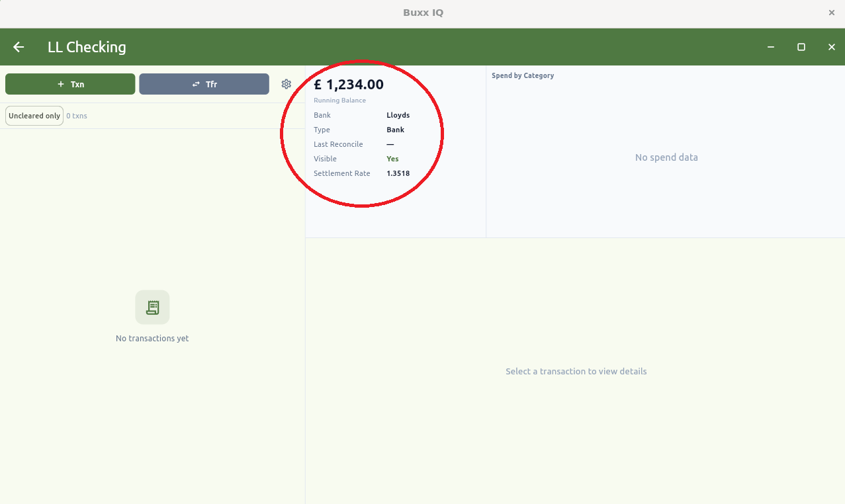Toggle the Uncleared only filter

point(34,116)
